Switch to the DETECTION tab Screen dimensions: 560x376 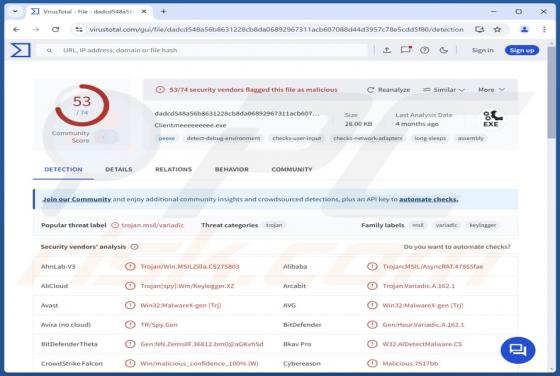click(x=63, y=169)
